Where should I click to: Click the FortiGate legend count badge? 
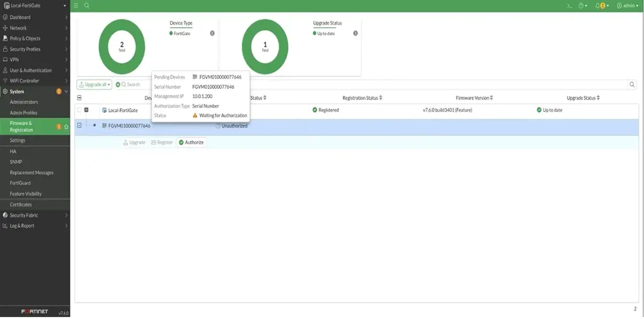pyautogui.click(x=212, y=33)
